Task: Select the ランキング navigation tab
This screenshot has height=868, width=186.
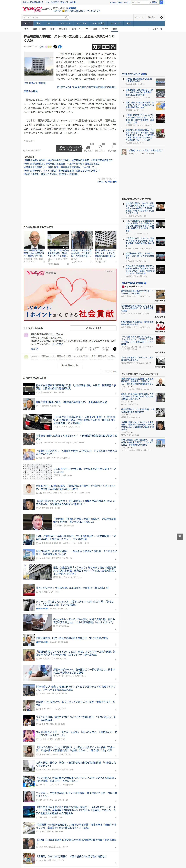Action: pos(115,24)
